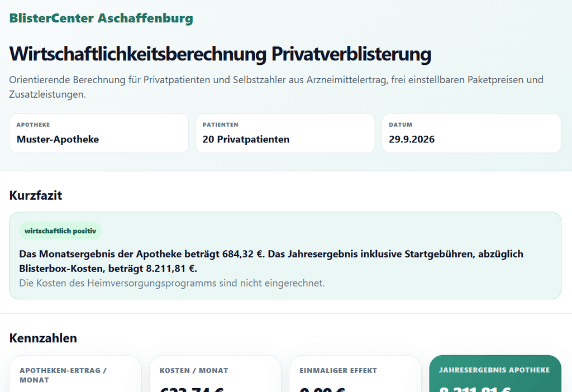Click the BlisterCenter Aschaffenburg brand title
572x392 pixels.
[x=101, y=18]
